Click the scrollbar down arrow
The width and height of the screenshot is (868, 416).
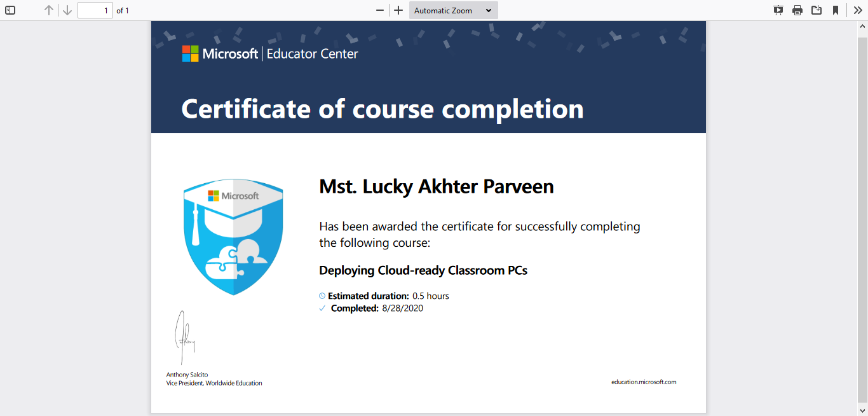pos(863,411)
